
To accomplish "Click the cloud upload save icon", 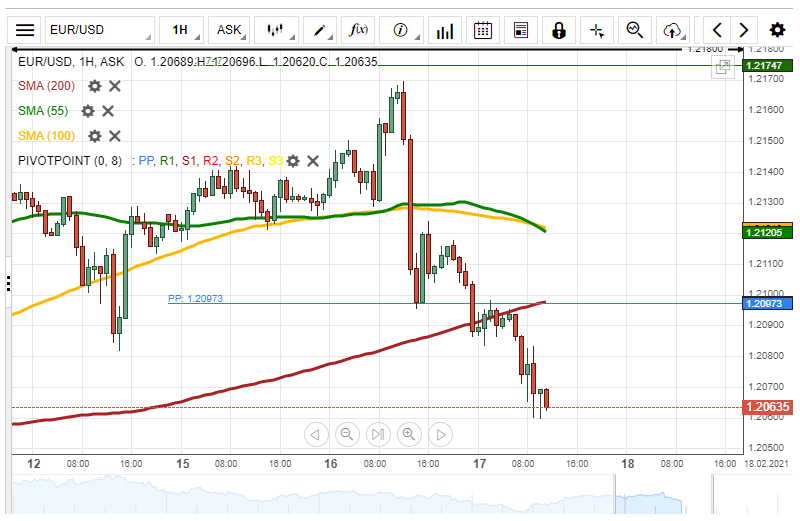I will [x=672, y=30].
